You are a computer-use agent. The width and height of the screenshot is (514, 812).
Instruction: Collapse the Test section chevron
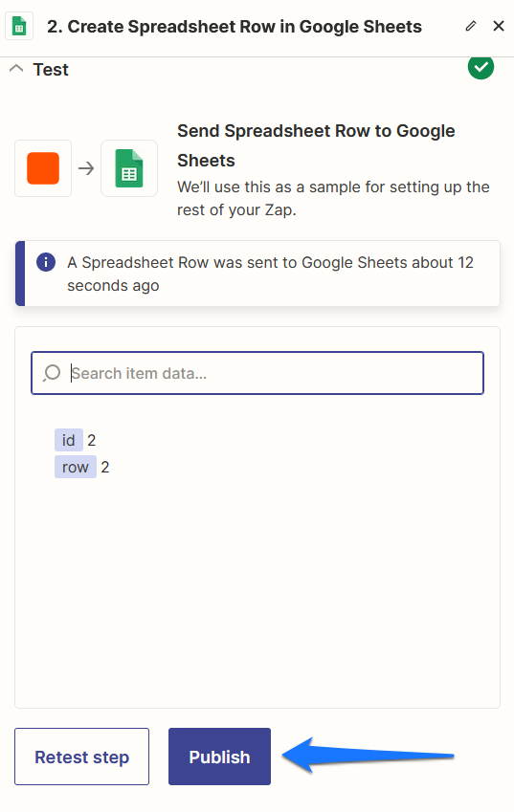(16, 68)
